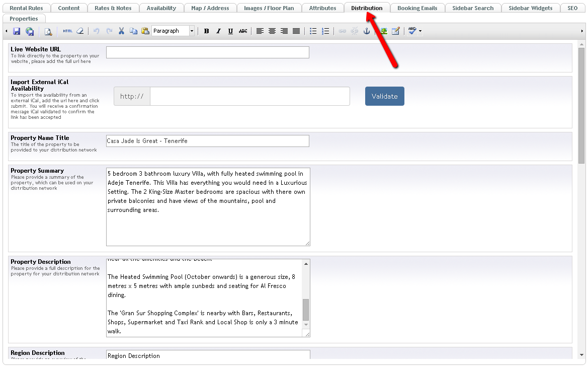Click the Property Summary resize handle
The height and width of the screenshot is (367, 588).
pyautogui.click(x=307, y=244)
